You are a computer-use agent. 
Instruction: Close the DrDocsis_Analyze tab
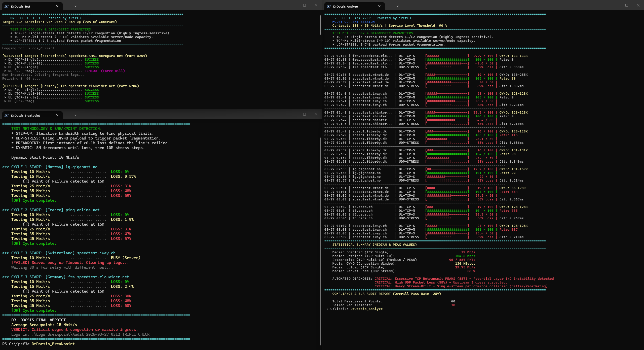[x=379, y=6]
